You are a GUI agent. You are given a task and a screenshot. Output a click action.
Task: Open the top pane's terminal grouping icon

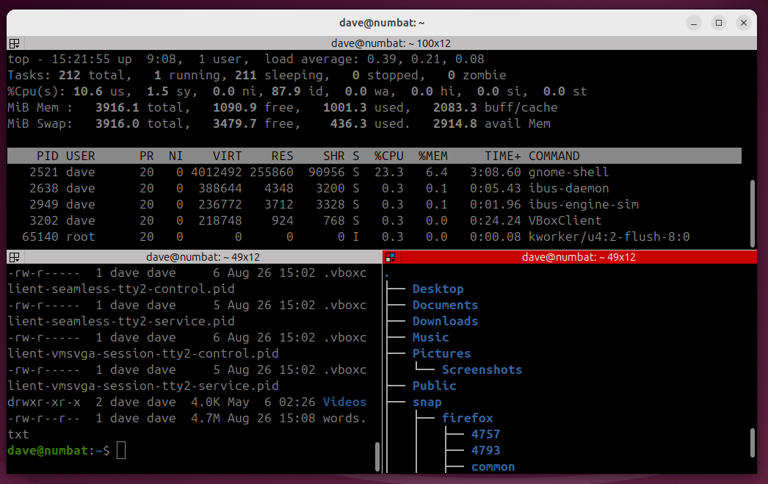pyautogui.click(x=14, y=44)
